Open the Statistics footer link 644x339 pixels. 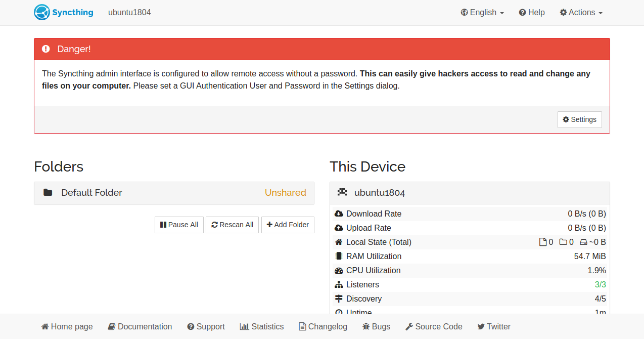262,327
